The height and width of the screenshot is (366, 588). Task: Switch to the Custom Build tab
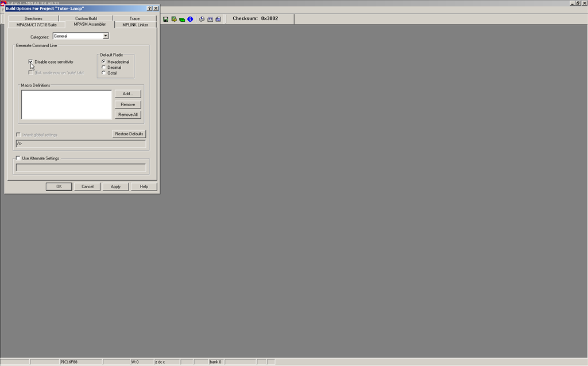[86, 18]
